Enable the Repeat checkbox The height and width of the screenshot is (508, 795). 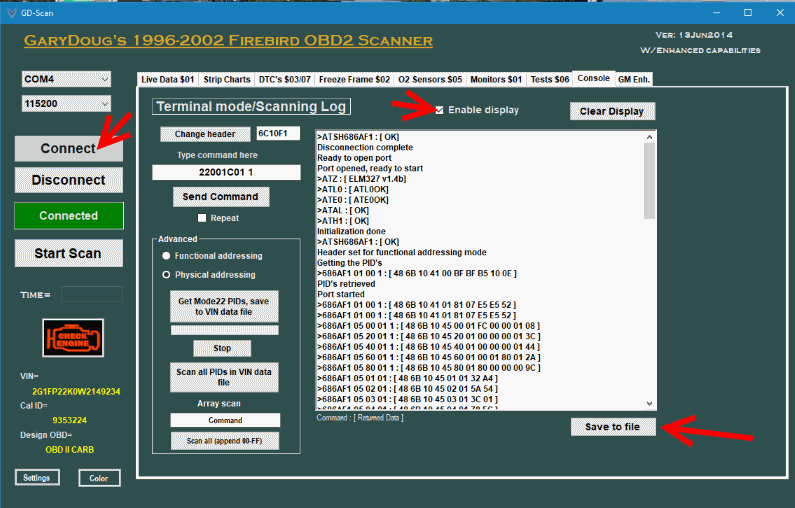pos(202,218)
